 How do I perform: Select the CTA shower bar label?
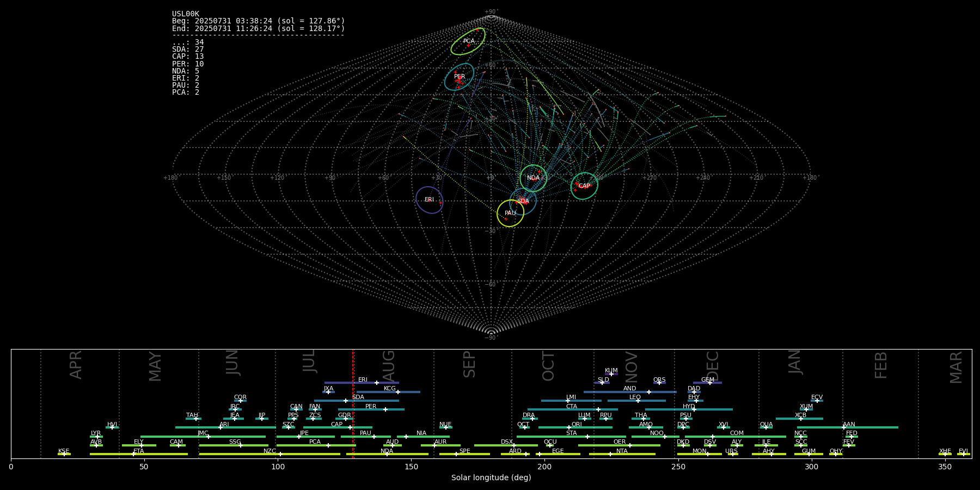(x=572, y=407)
